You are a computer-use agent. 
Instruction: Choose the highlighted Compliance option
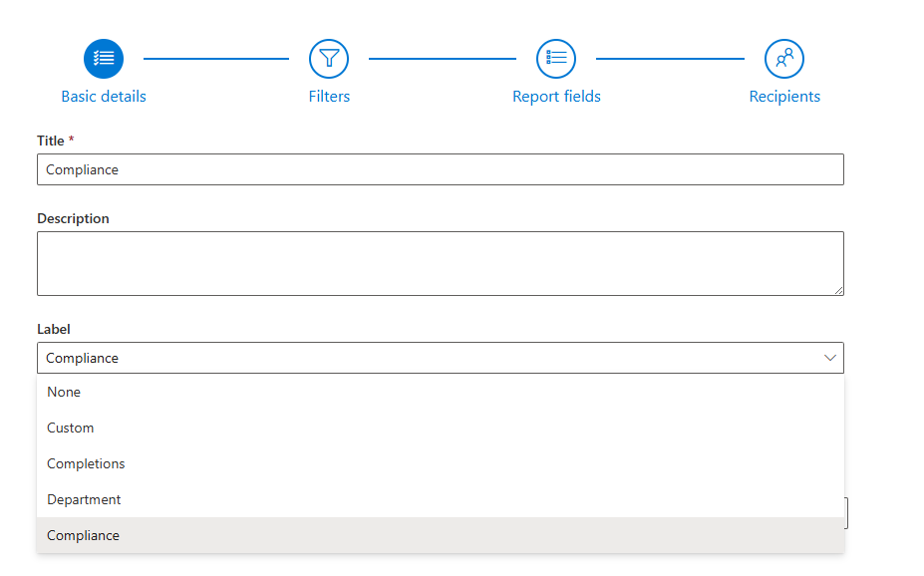pyautogui.click(x=84, y=535)
